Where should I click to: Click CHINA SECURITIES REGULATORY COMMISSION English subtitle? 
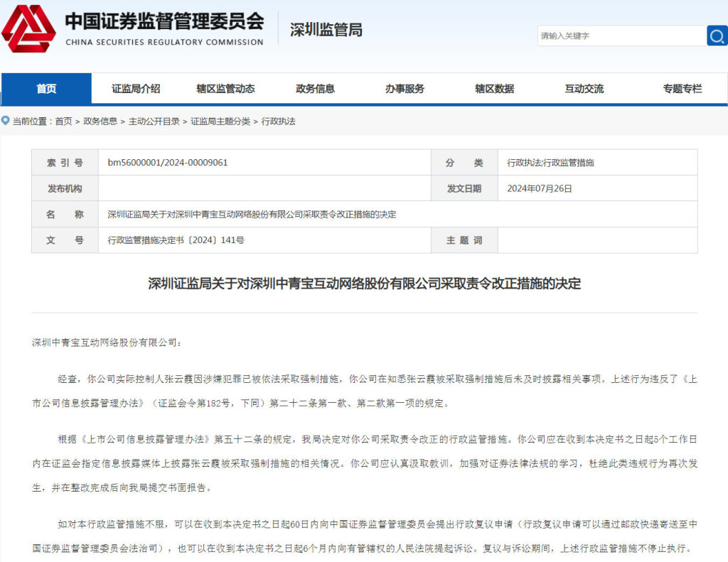(164, 42)
